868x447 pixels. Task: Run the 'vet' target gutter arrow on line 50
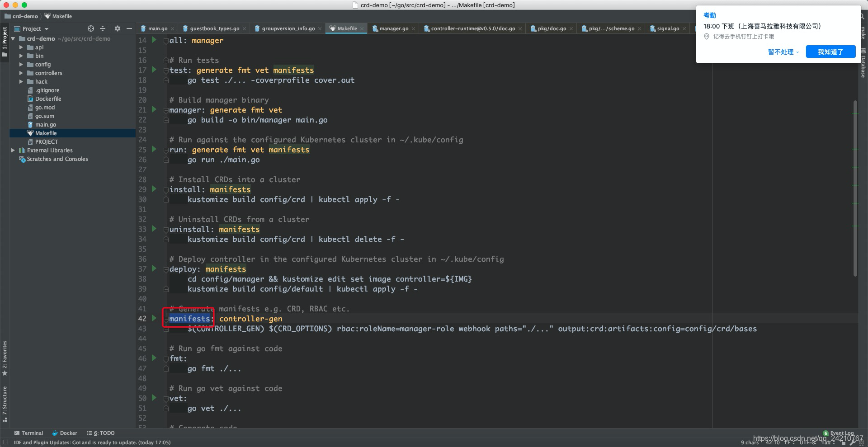pyautogui.click(x=154, y=398)
